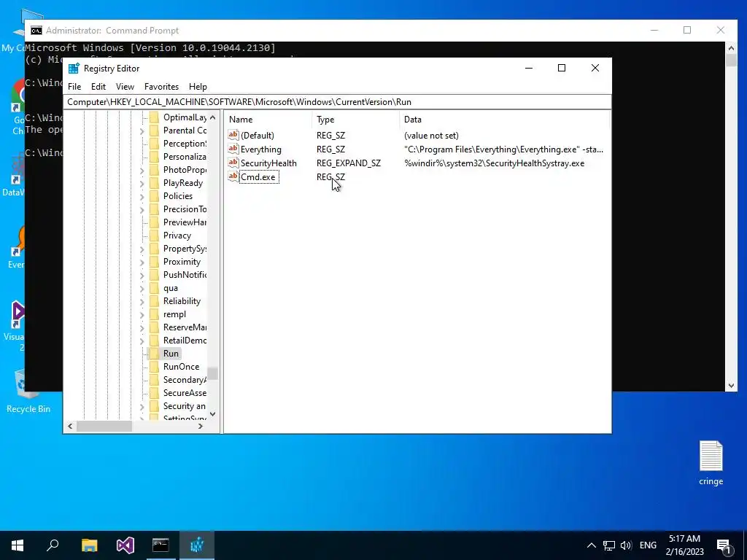
Task: Click the tree scrollbar down arrow
Action: point(213,414)
